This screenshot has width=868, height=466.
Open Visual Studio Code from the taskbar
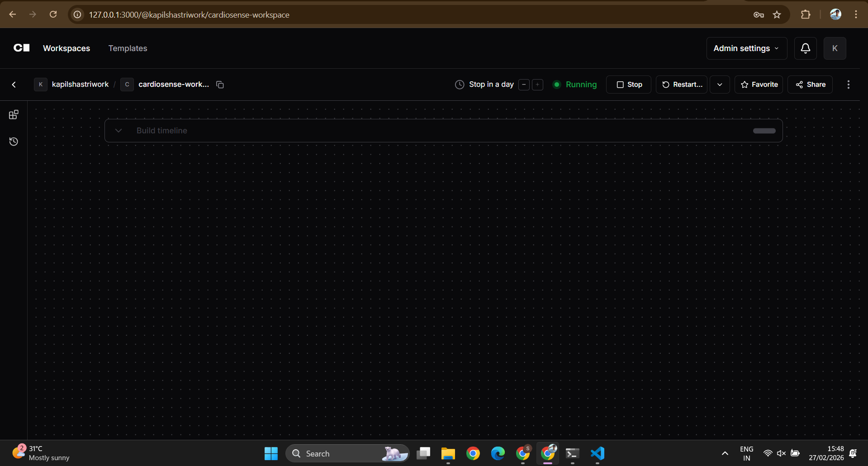[597, 453]
